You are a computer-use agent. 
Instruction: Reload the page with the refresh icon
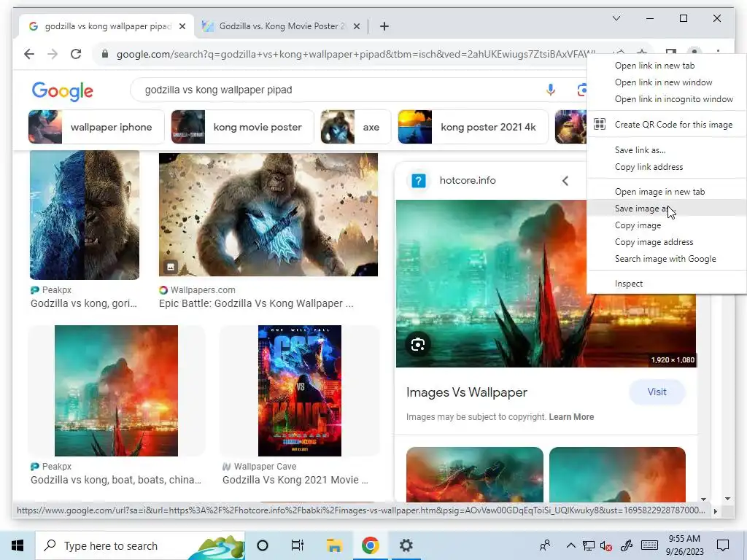(76, 54)
